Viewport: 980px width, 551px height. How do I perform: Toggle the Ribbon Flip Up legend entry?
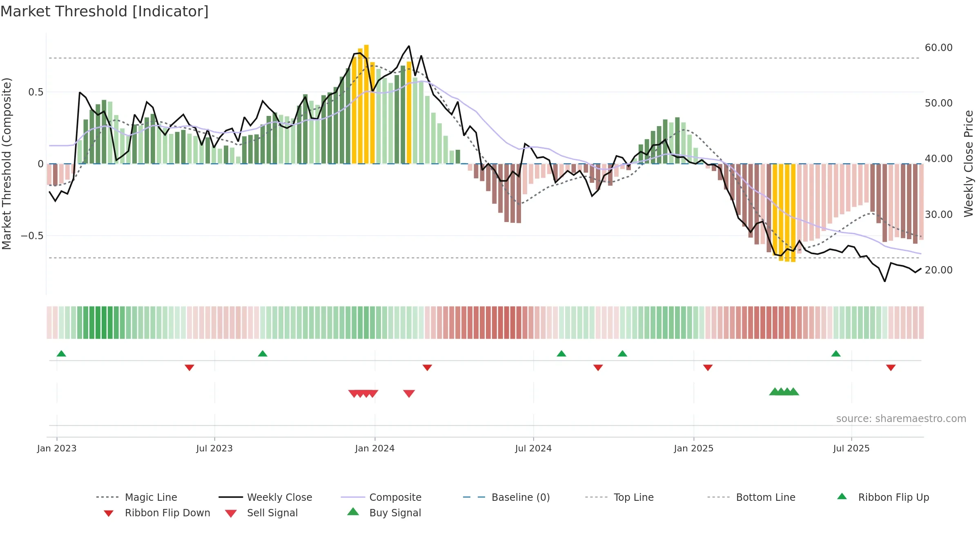883,497
